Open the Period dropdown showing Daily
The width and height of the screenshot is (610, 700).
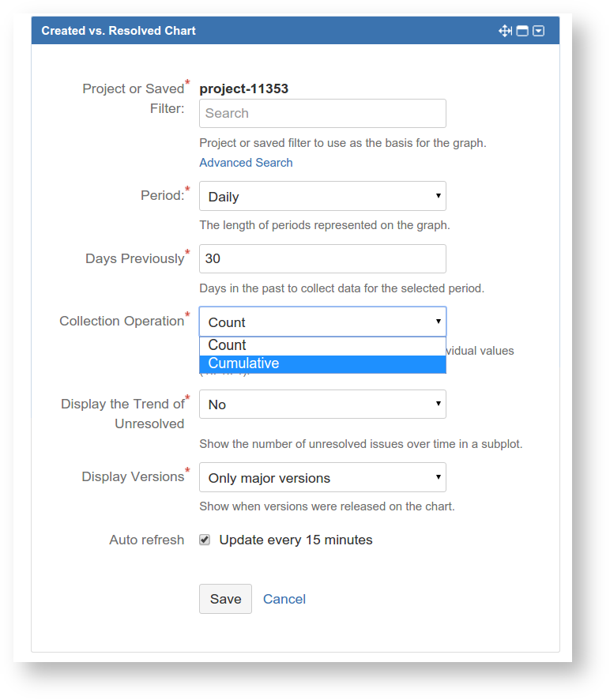[322, 196]
